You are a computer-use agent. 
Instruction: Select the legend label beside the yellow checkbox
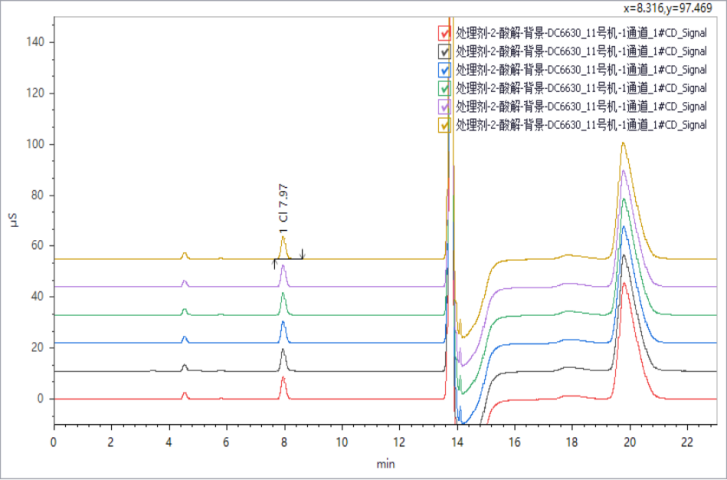[x=581, y=125]
